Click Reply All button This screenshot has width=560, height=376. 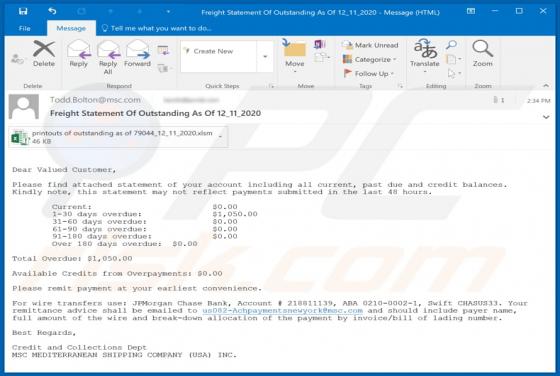(x=108, y=57)
